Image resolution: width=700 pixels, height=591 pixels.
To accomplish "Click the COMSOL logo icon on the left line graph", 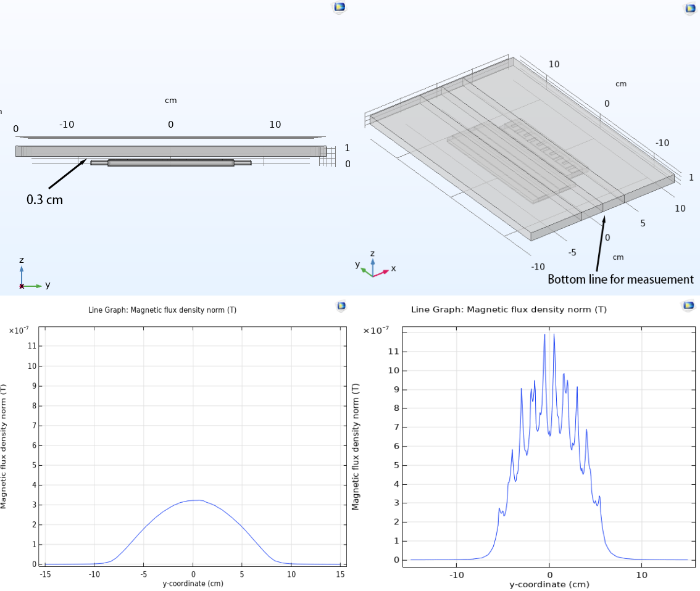I will pyautogui.click(x=341, y=305).
